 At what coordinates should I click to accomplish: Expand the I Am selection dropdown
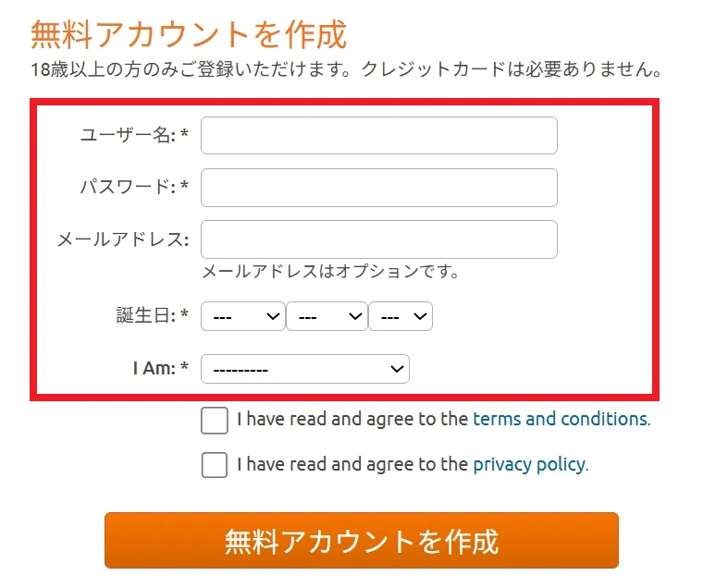click(304, 369)
